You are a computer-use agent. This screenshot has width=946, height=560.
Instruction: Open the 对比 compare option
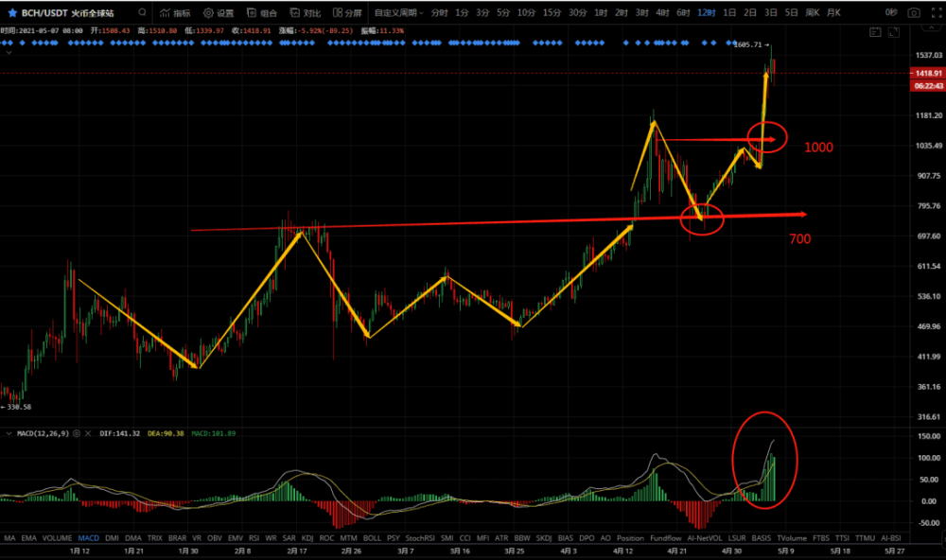[306, 12]
